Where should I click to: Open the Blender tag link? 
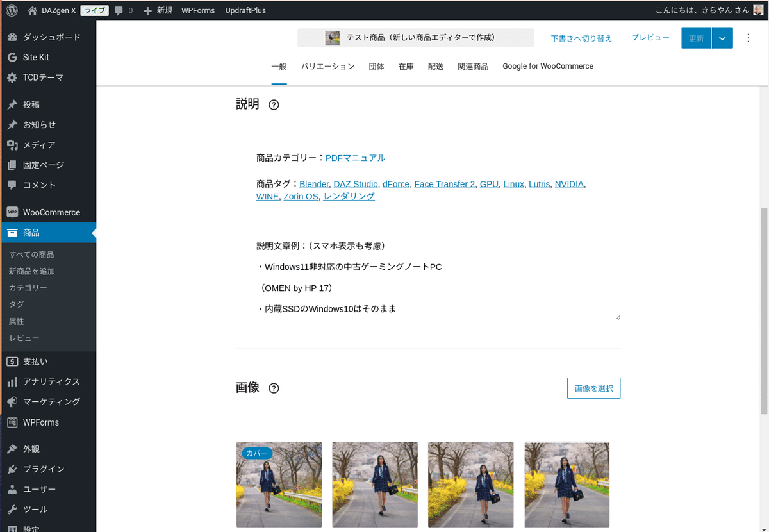coord(314,184)
